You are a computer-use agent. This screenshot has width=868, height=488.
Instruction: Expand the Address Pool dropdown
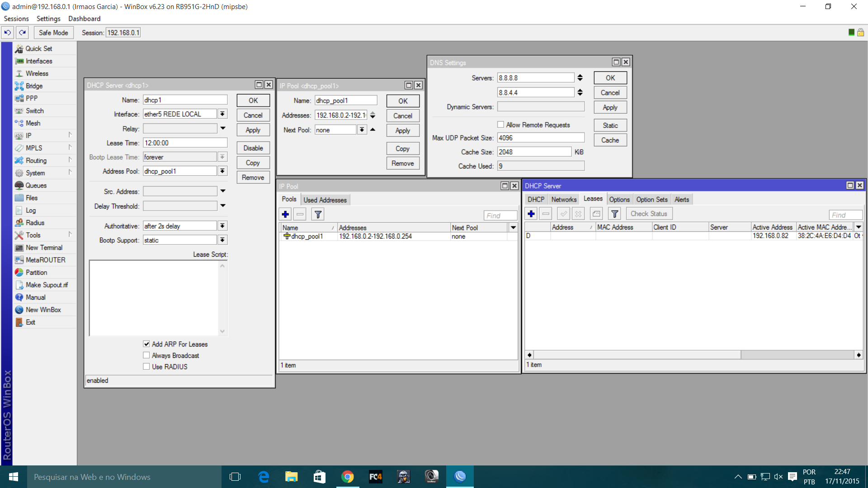(x=222, y=171)
